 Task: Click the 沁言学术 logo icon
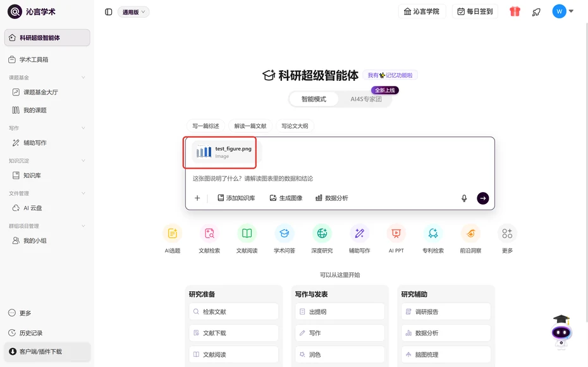coord(15,11)
